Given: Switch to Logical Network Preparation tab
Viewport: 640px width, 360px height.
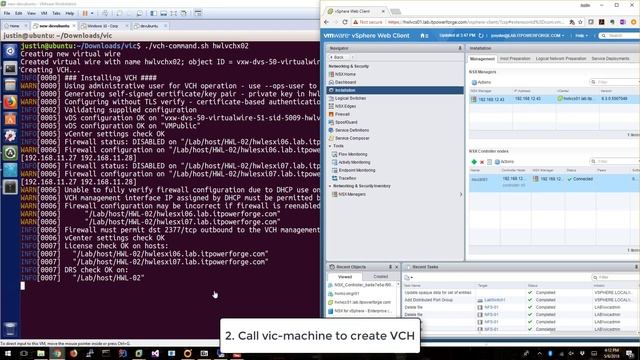Looking at the screenshot, I should point(560,59).
